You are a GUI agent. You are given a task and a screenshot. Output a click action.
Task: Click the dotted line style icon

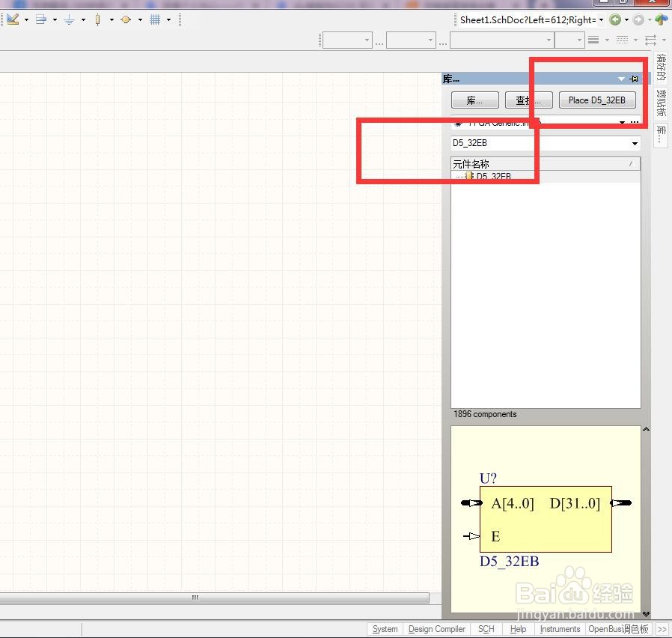(x=623, y=40)
